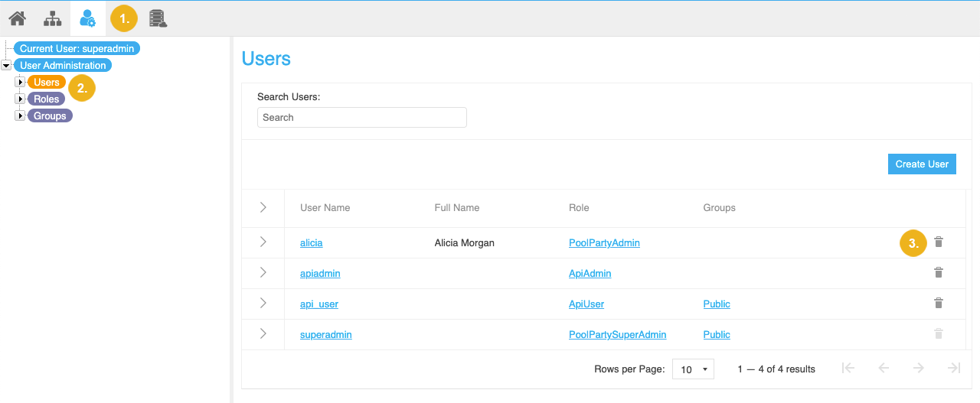Screen dimensions: 980x403
Task: Delete user alicia with trash icon
Action: (939, 242)
